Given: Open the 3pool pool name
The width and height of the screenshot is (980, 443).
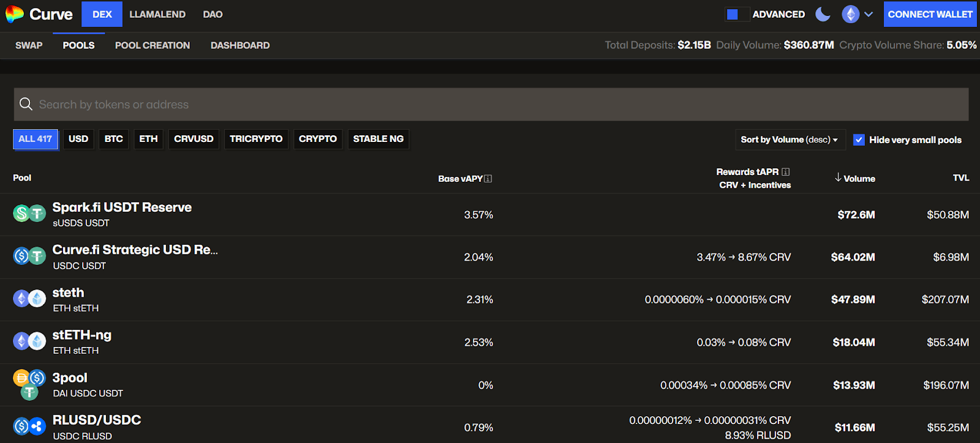Looking at the screenshot, I should click(70, 378).
